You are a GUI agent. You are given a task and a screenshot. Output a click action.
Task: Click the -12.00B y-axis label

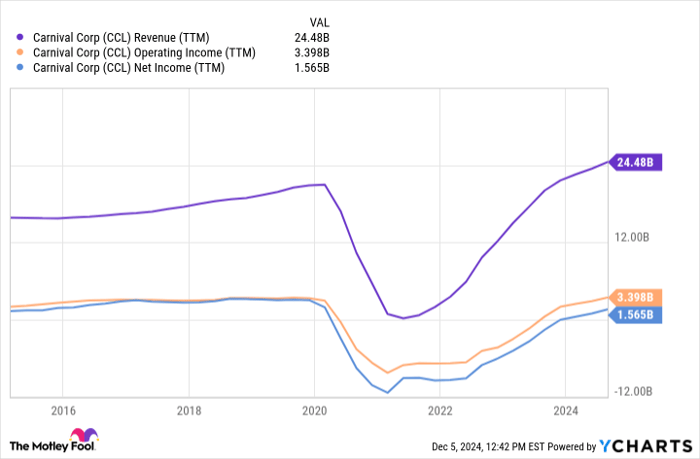pyautogui.click(x=633, y=392)
